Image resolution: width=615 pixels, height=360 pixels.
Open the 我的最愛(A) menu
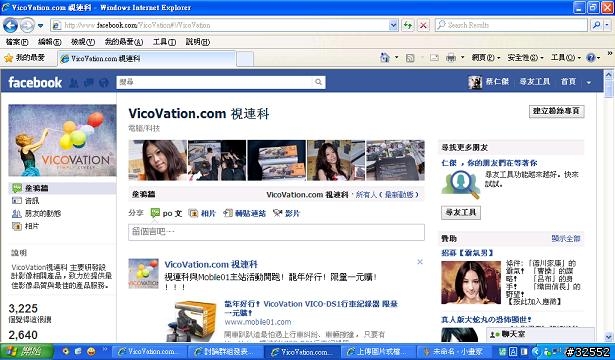124,42
